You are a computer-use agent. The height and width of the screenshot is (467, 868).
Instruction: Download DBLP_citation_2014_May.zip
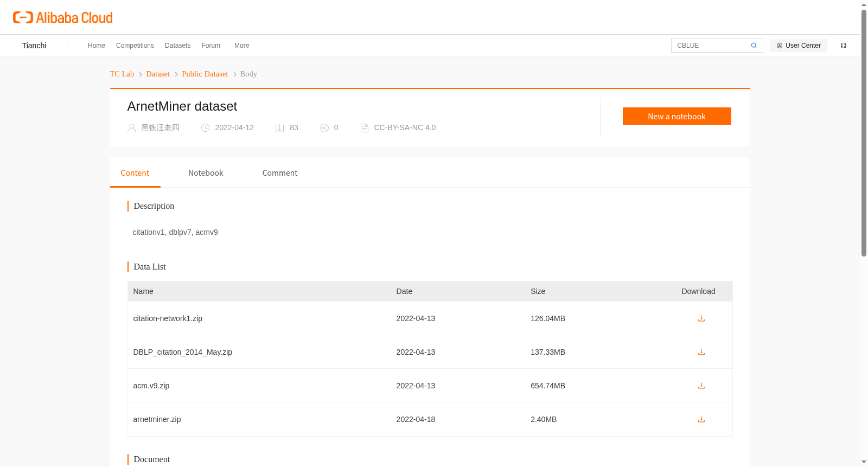coord(701,352)
